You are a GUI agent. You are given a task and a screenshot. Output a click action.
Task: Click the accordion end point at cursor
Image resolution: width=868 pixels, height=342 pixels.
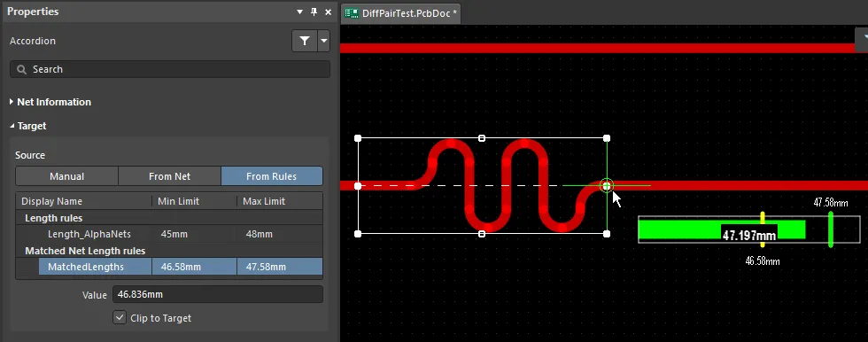point(607,186)
